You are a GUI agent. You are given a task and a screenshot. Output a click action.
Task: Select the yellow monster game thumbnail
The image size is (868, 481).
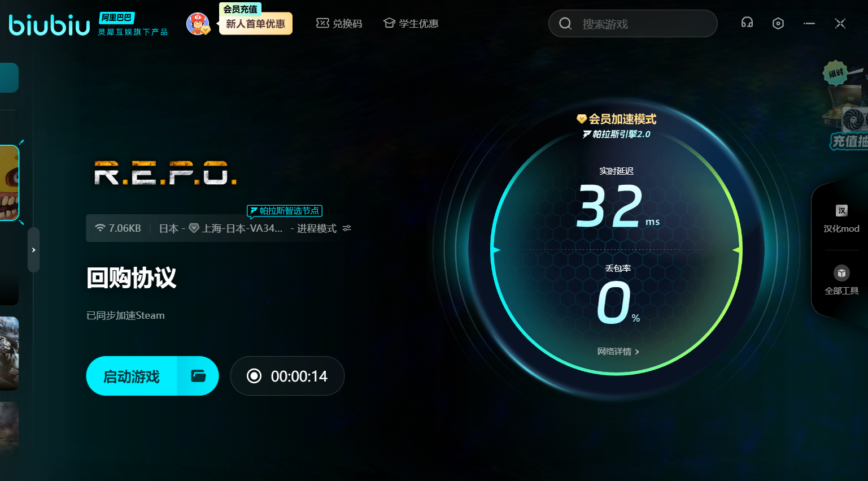point(10,183)
